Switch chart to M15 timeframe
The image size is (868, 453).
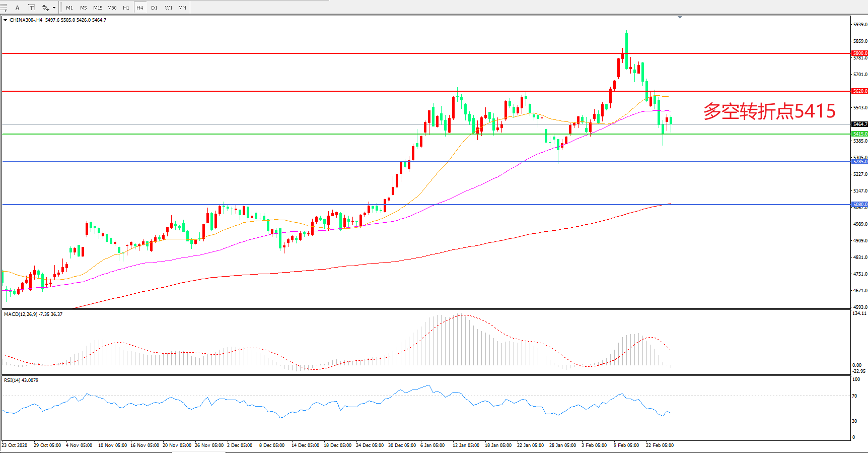(98, 8)
